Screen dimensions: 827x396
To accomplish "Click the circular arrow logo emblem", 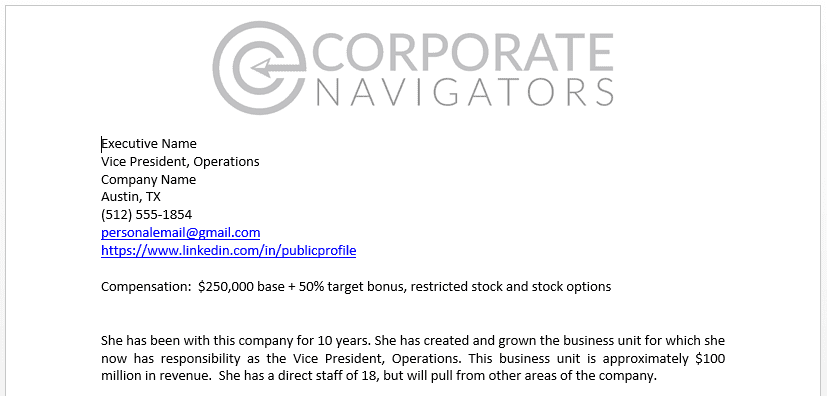I will click(259, 67).
